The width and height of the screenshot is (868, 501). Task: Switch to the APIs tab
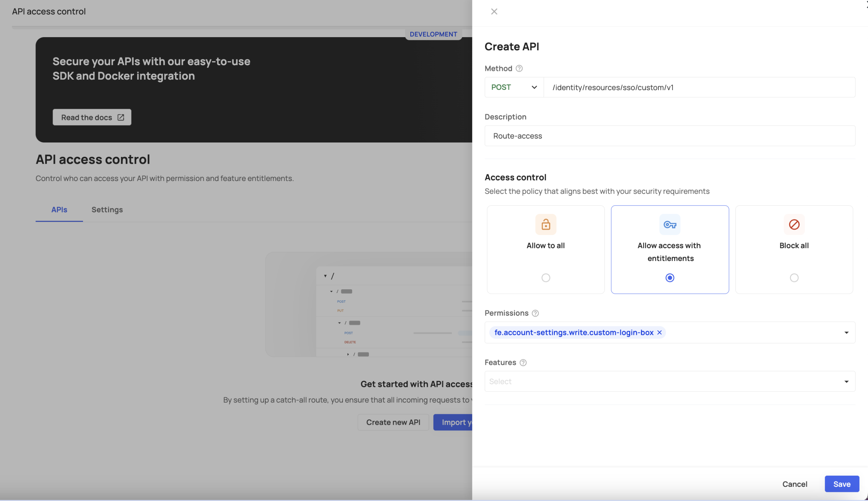click(59, 210)
